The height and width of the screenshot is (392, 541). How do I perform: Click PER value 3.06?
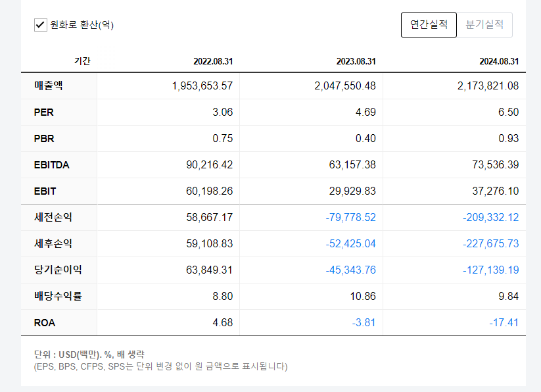pyautogui.click(x=223, y=112)
